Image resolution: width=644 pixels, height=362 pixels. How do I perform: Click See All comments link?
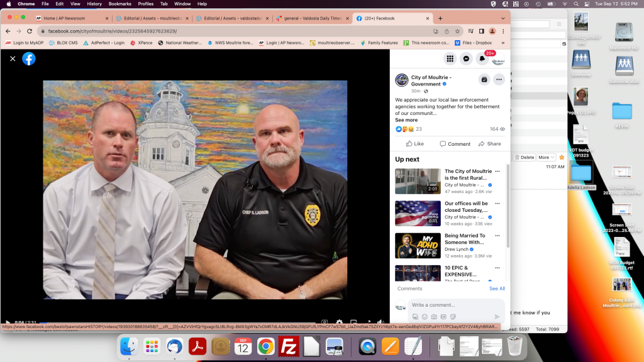point(497,288)
